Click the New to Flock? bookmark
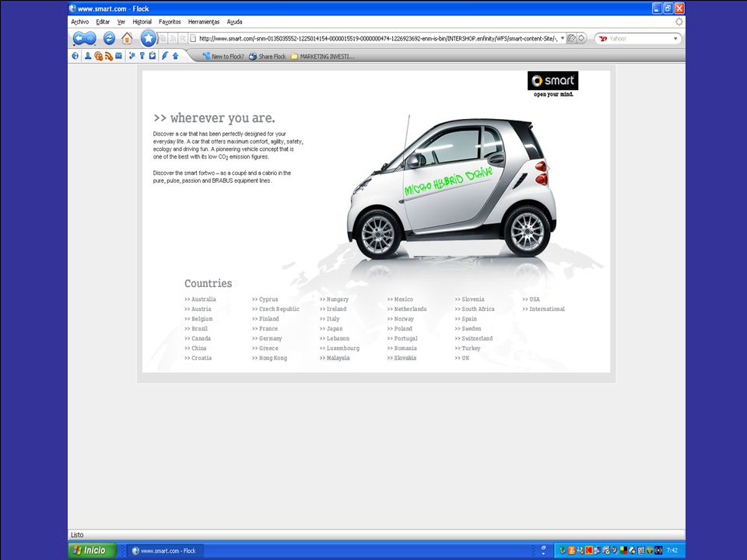The image size is (747, 560). coord(223,56)
